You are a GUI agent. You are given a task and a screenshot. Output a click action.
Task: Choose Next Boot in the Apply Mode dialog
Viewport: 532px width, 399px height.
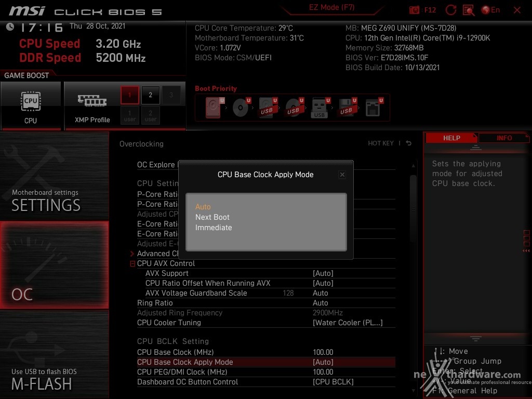pyautogui.click(x=212, y=217)
